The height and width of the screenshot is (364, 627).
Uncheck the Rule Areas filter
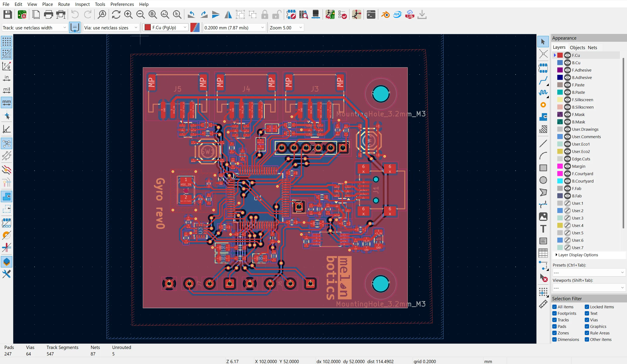click(x=587, y=333)
